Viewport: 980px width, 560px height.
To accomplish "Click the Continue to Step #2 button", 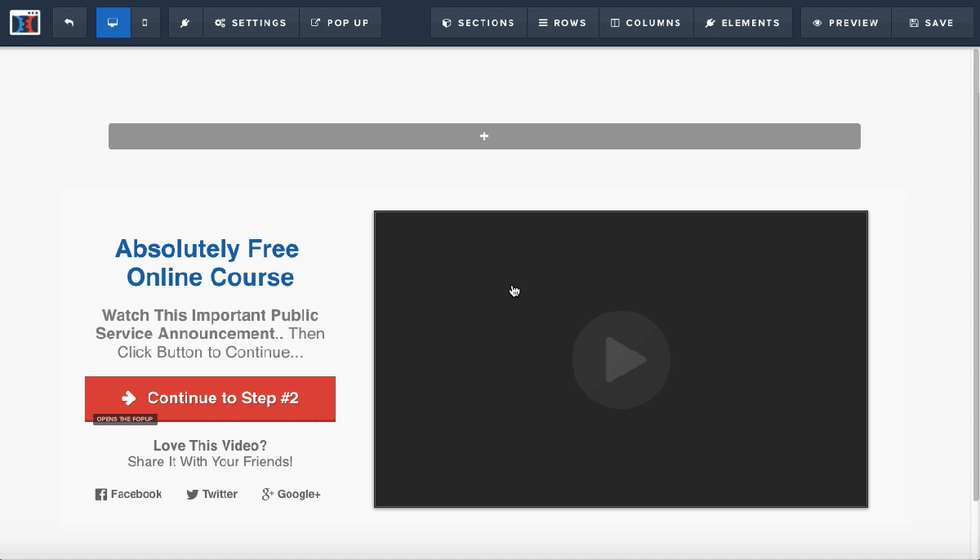I will 209,398.
